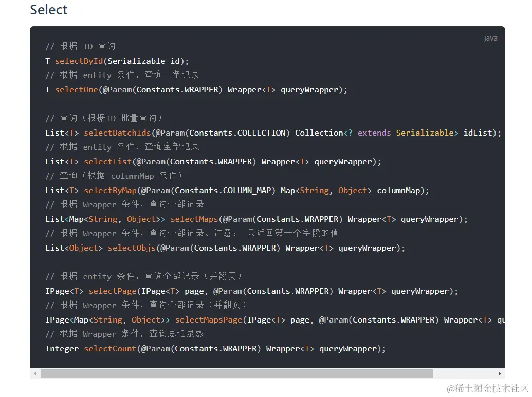Click the selectCount method name
Image resolution: width=532 pixels, height=397 pixels.
tap(110, 349)
